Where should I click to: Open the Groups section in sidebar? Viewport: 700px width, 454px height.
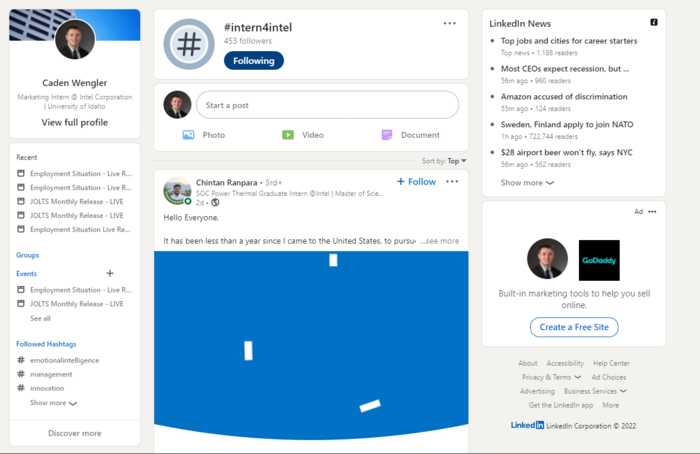(28, 255)
